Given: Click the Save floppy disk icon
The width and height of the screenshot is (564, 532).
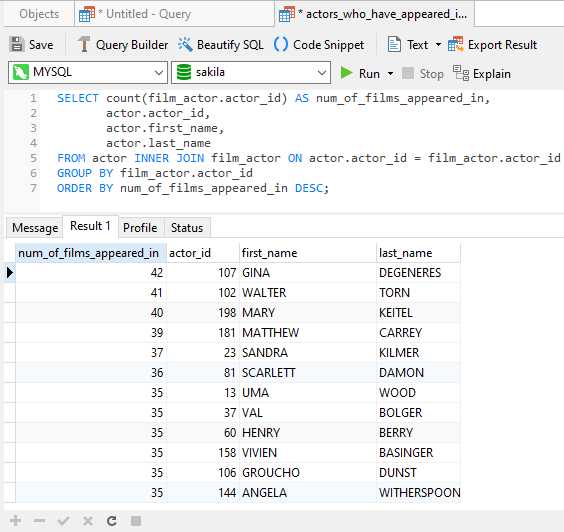Looking at the screenshot, I should (17, 45).
